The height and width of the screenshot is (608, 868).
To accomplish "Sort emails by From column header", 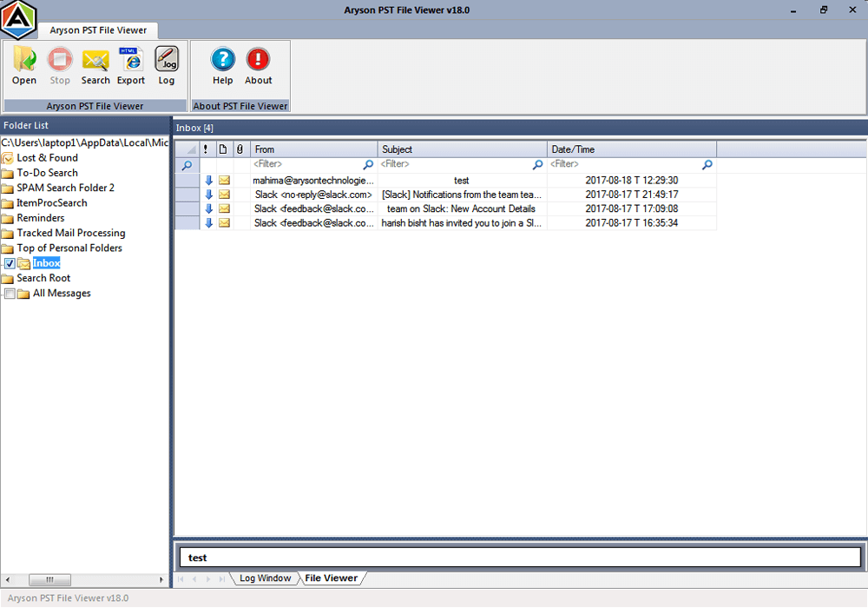I will tap(314, 149).
